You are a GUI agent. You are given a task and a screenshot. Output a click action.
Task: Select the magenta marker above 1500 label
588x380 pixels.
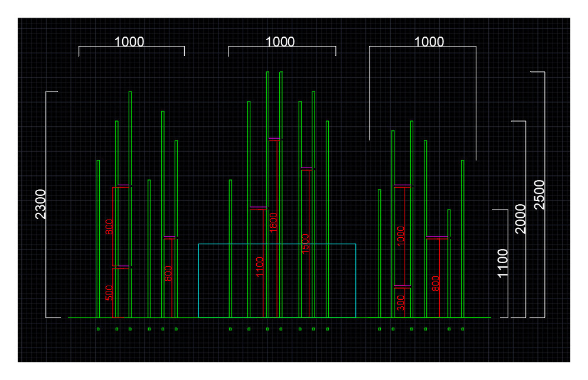[x=306, y=168]
